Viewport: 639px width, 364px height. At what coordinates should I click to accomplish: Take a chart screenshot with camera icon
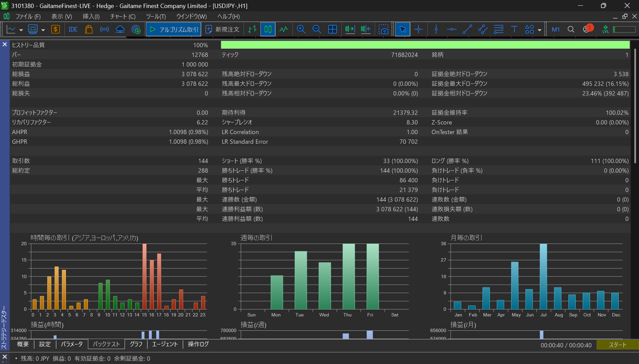(384, 29)
